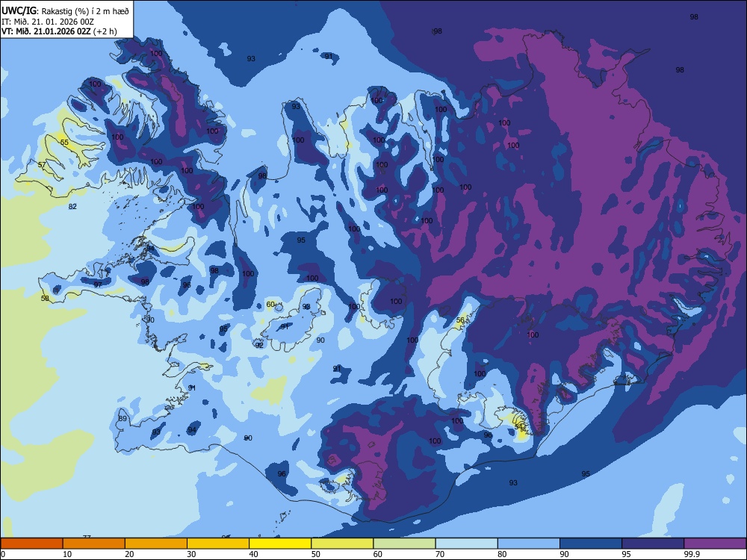
Task: Click the '10' legend scale label
Action: (x=68, y=554)
